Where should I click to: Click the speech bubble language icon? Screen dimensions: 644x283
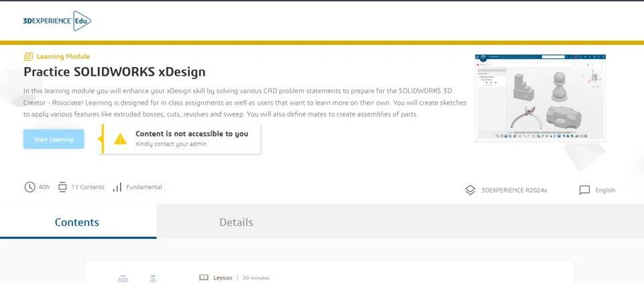click(x=584, y=190)
